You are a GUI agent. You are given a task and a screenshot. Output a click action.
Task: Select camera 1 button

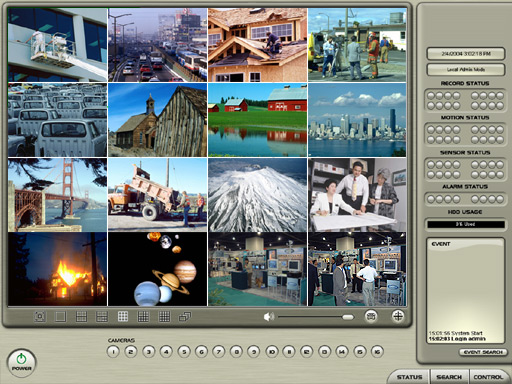coord(113,351)
